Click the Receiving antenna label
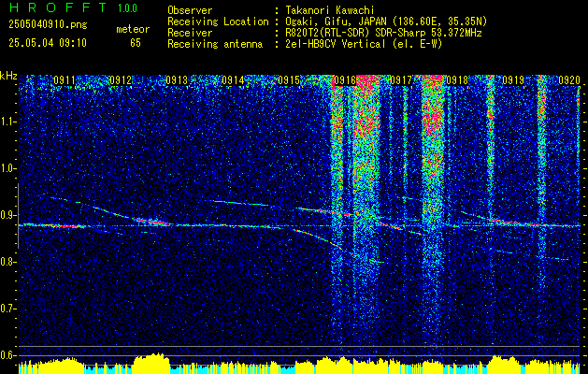The image size is (588, 374). coord(215,44)
